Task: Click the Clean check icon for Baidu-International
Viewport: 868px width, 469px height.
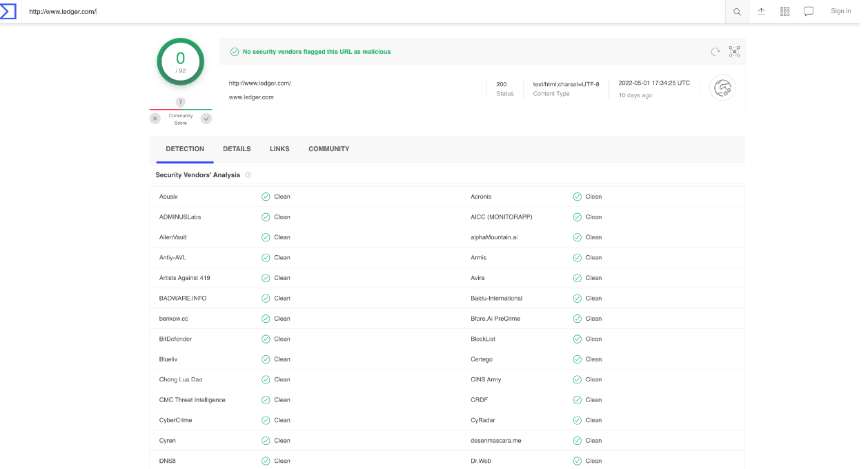Action: pos(578,298)
